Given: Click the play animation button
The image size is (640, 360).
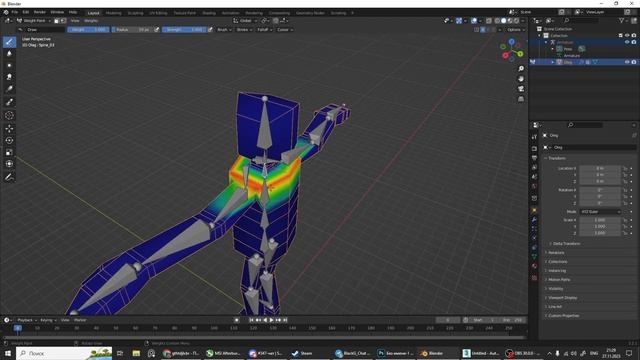Looking at the screenshot, I should (272, 320).
